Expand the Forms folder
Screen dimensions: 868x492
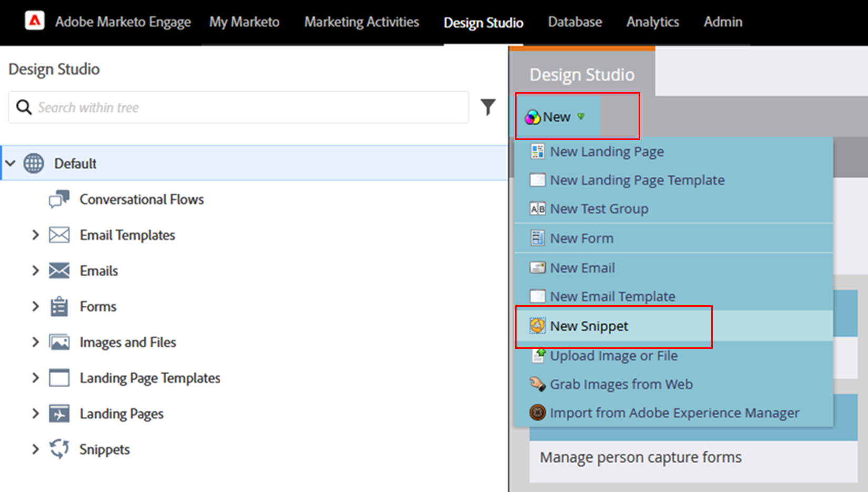[x=35, y=306]
